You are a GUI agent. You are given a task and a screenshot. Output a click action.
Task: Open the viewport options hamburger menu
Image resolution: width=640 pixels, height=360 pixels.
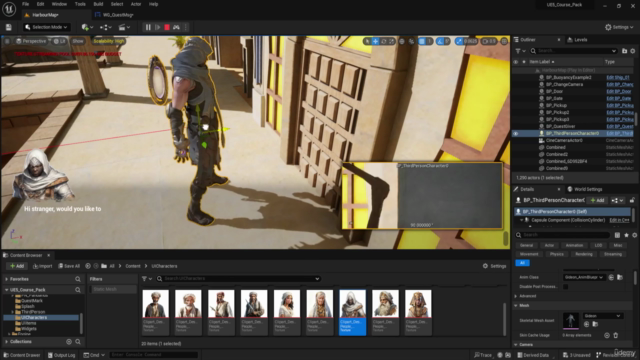7,41
